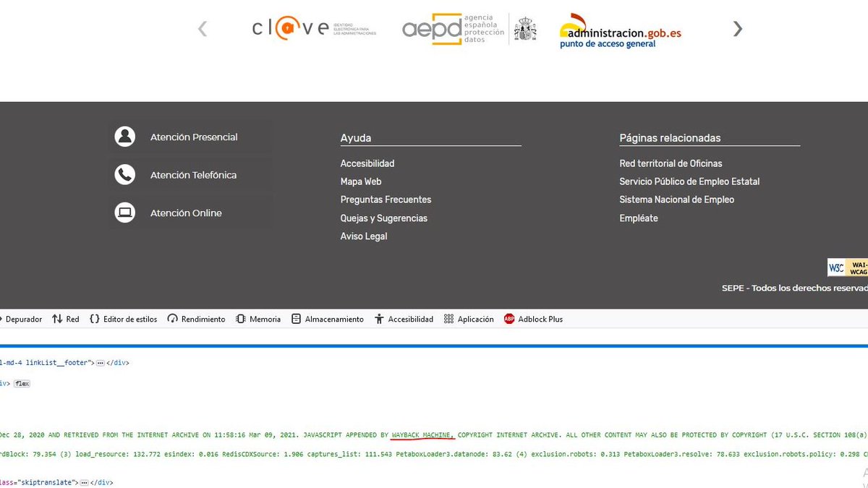Open the Aviso Legal link
The width and height of the screenshot is (868, 488).
(x=364, y=236)
